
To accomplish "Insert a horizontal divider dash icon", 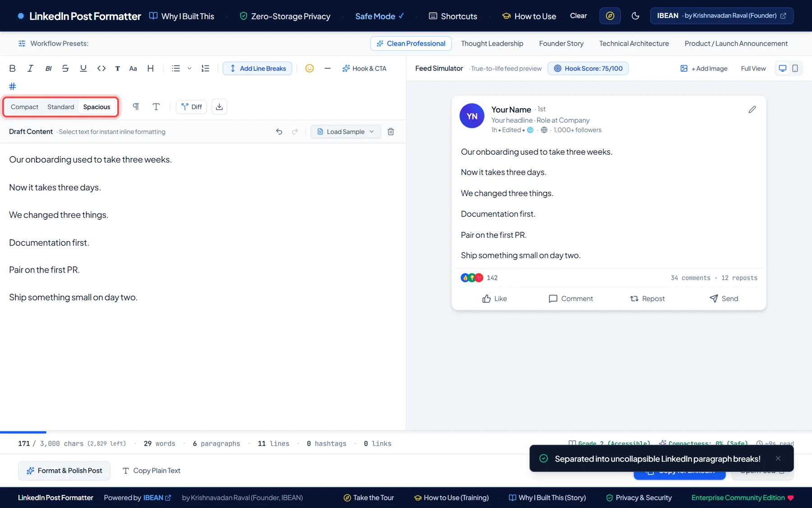I will tap(328, 69).
